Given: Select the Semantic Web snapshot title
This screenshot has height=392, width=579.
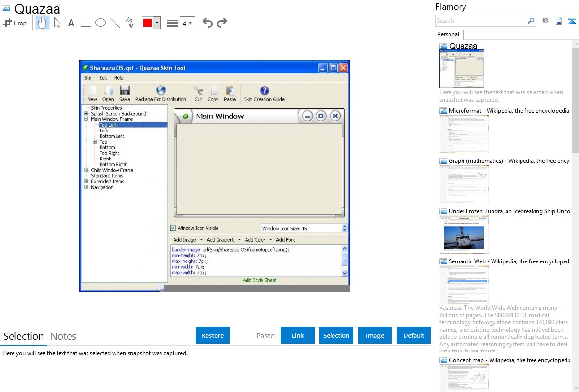Looking at the screenshot, I should pos(509,261).
